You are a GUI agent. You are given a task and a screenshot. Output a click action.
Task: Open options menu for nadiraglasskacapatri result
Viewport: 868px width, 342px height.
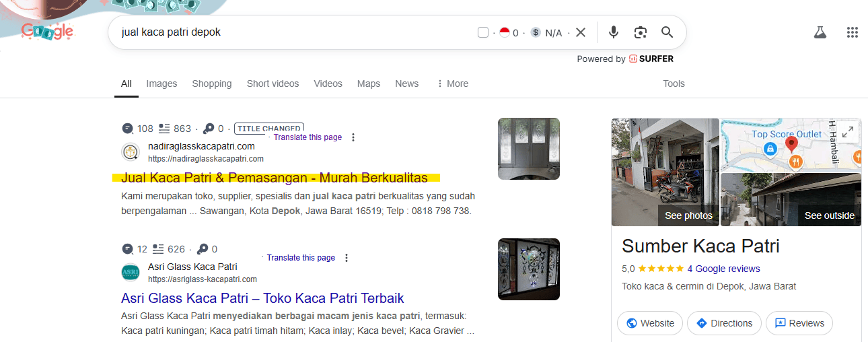coord(353,137)
